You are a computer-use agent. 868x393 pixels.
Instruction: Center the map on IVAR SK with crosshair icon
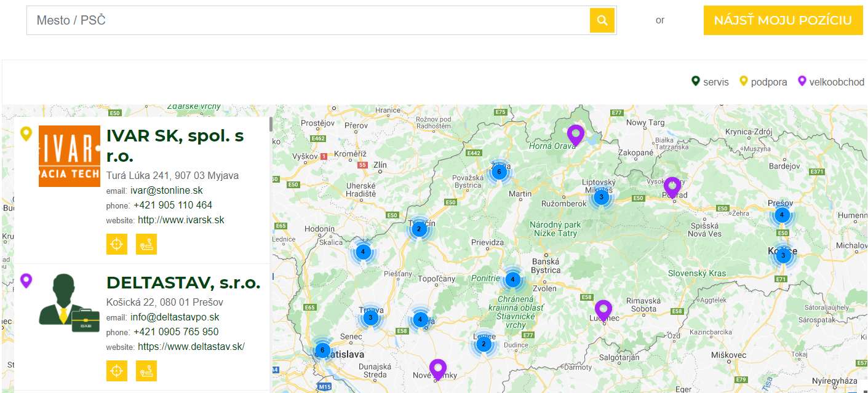[x=117, y=244]
